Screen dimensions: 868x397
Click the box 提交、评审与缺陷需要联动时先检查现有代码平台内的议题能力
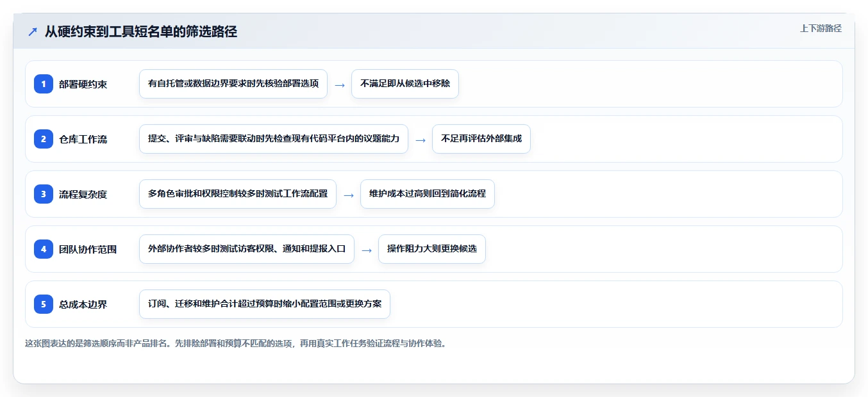pos(274,139)
